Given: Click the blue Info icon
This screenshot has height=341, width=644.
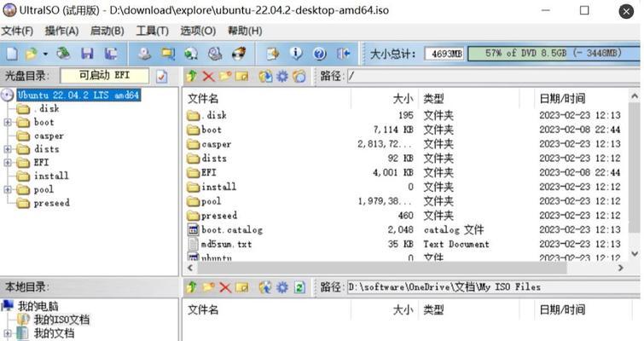Looking at the screenshot, I should (x=296, y=54).
